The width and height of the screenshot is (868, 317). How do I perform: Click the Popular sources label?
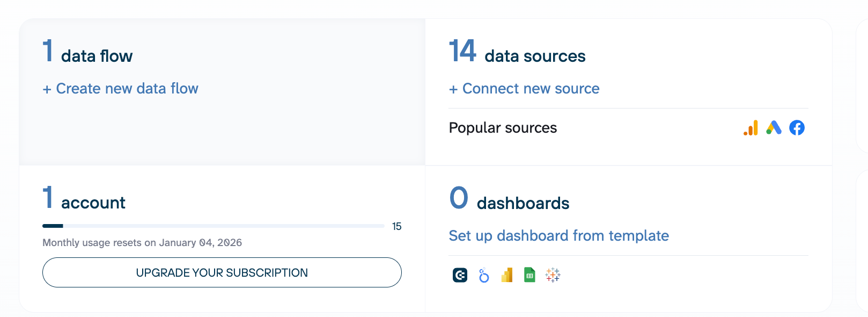click(503, 128)
